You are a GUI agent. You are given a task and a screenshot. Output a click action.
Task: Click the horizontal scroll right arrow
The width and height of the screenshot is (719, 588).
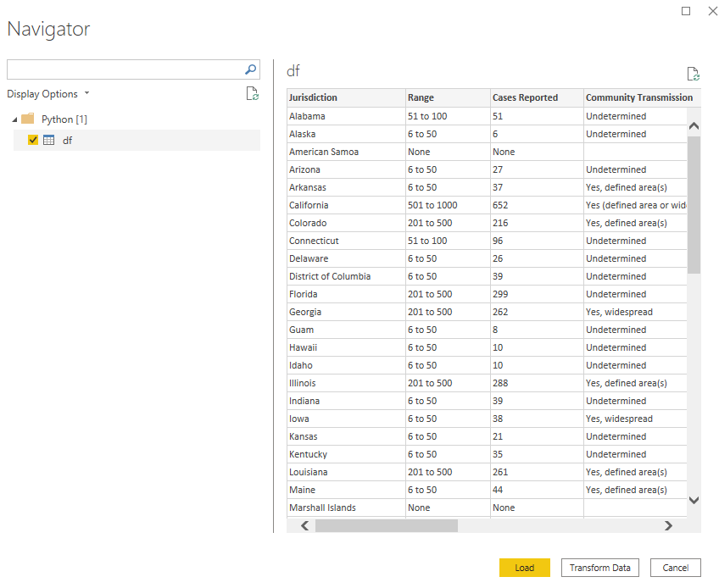pyautogui.click(x=668, y=526)
